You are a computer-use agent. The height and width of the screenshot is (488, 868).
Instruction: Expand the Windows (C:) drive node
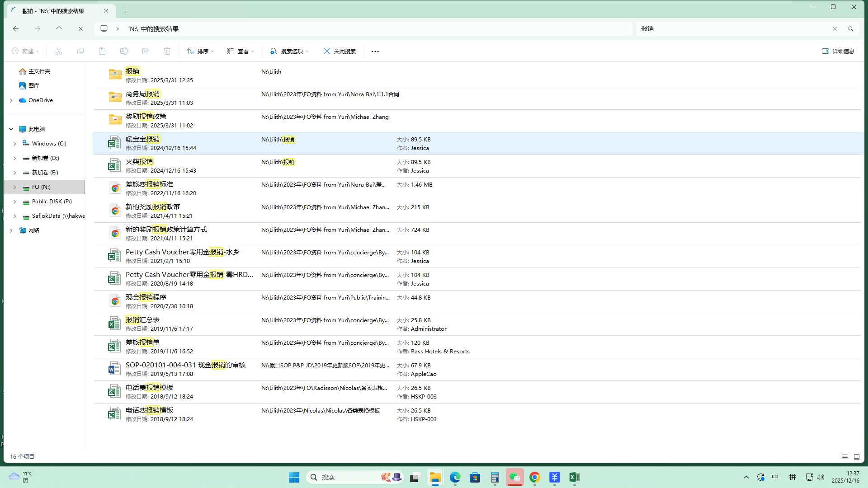(x=14, y=144)
